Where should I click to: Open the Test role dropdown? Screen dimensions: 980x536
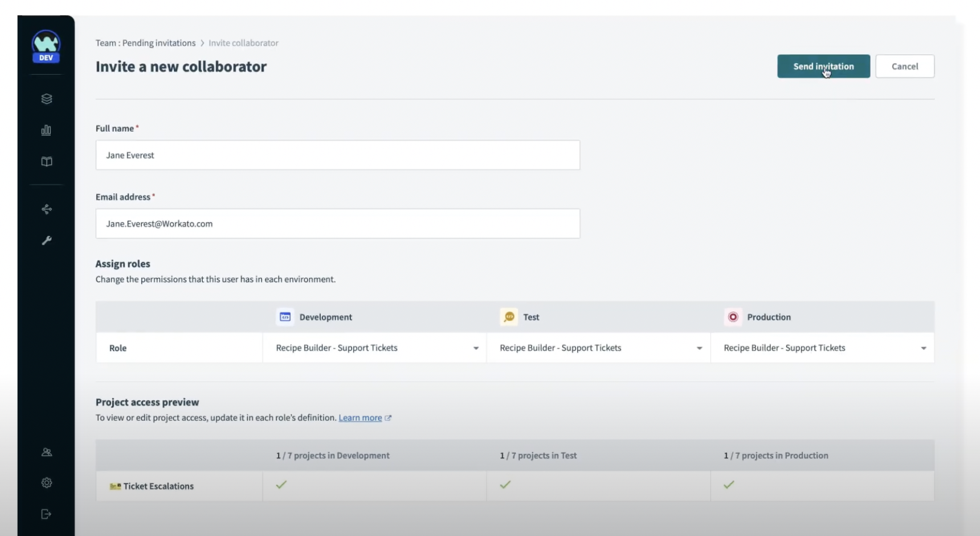point(598,348)
